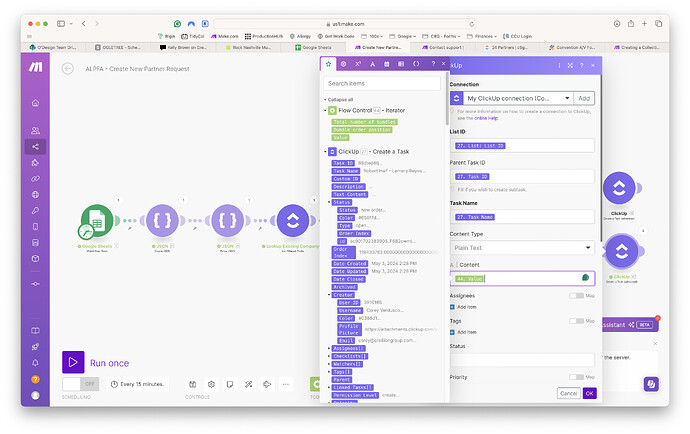This screenshot has width=690, height=434.
Task: Expand Checklists[] array item
Action: pyautogui.click(x=329, y=356)
